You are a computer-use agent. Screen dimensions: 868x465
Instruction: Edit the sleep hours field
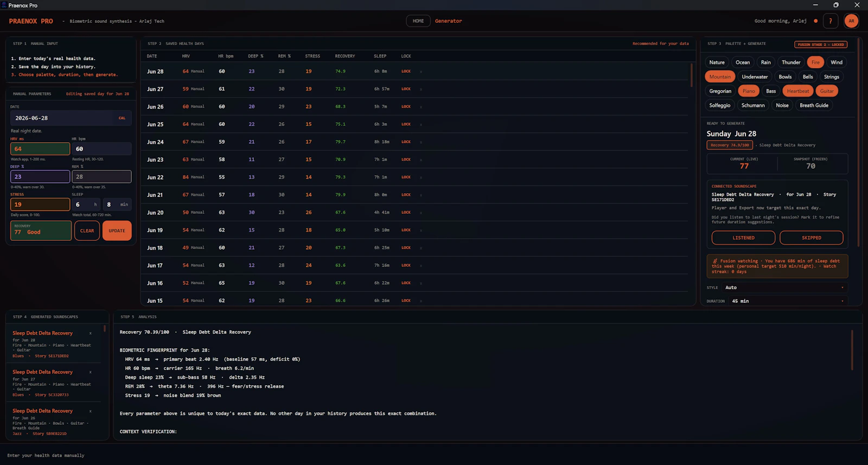click(86, 205)
